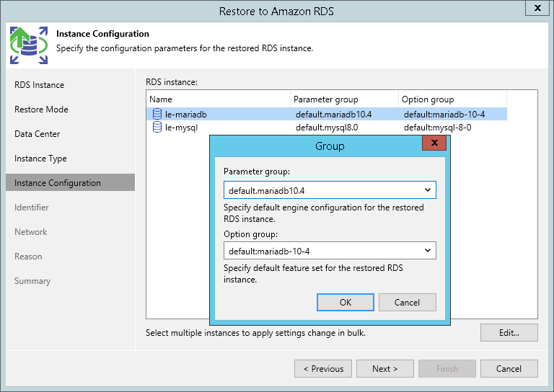Open the Network step
Image resolution: width=554 pixels, height=392 pixels.
[31, 232]
